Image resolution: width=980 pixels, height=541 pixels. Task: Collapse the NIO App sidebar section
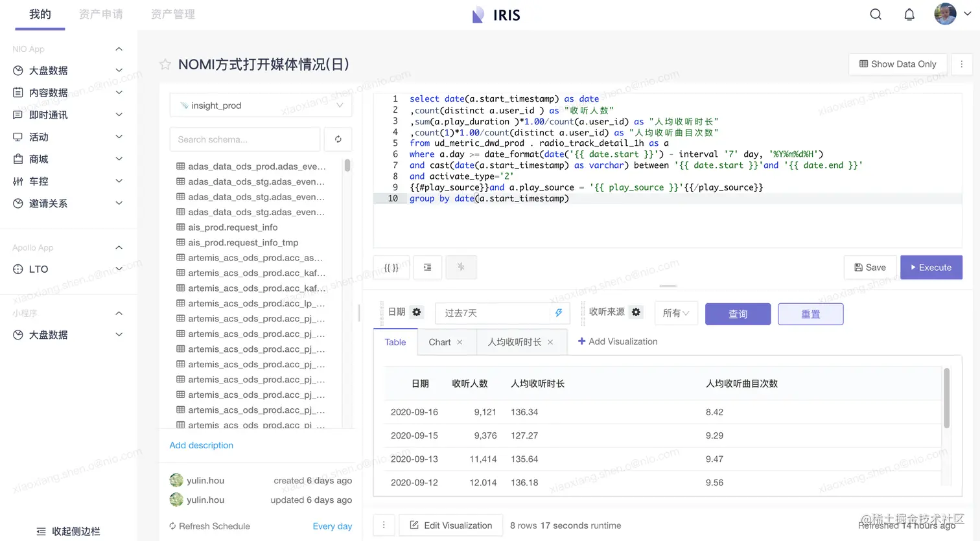tap(119, 49)
